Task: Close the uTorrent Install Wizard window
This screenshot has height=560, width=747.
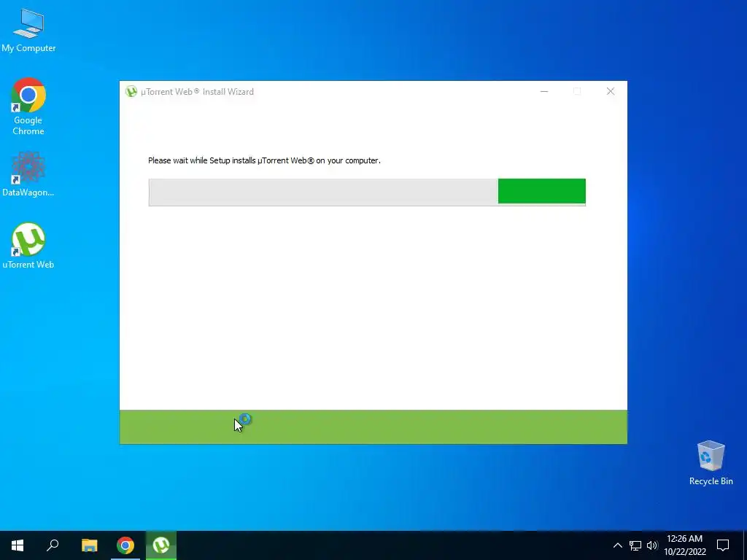Action: (x=611, y=91)
